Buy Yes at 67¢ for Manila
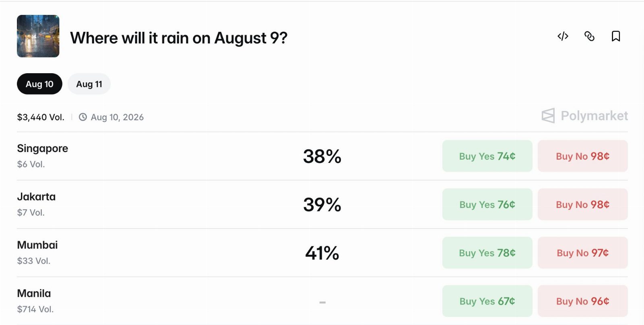Image resolution: width=644 pixels, height=325 pixels. [x=487, y=301]
